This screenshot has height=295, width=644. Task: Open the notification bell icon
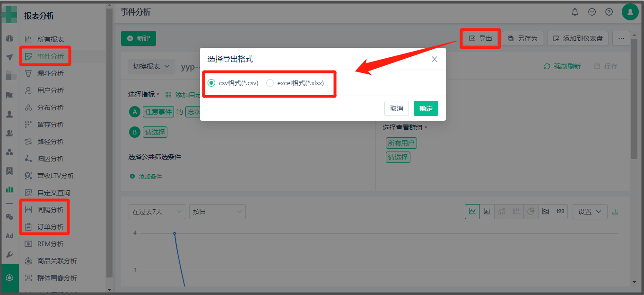tap(575, 12)
